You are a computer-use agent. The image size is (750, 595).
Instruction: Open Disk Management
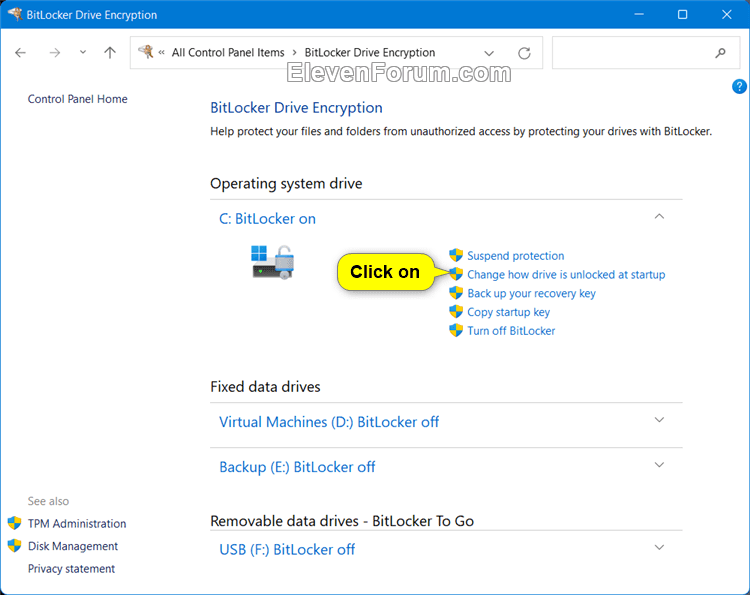tap(73, 546)
